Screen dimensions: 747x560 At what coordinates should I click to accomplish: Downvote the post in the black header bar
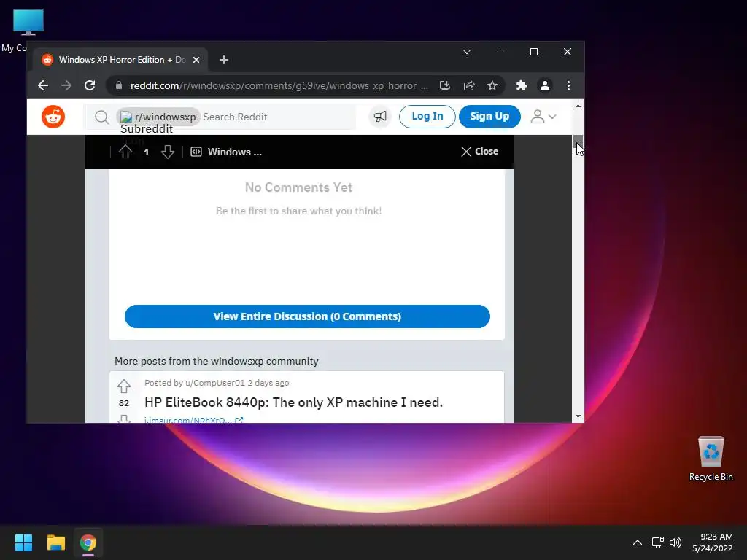click(x=167, y=152)
